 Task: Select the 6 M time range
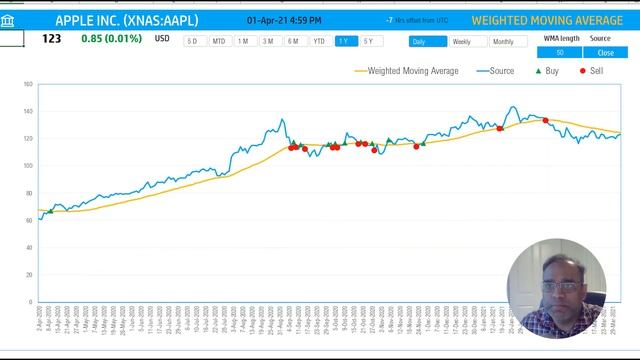click(x=296, y=41)
